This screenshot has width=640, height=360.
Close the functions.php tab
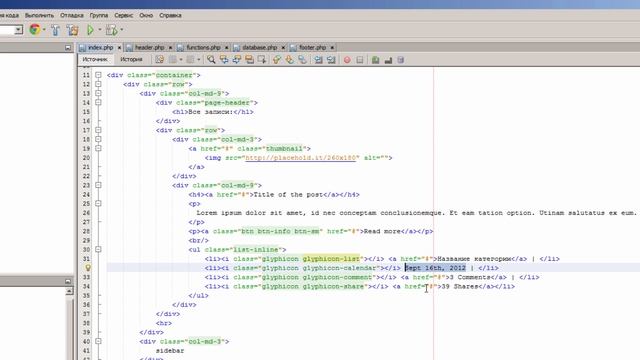point(227,48)
